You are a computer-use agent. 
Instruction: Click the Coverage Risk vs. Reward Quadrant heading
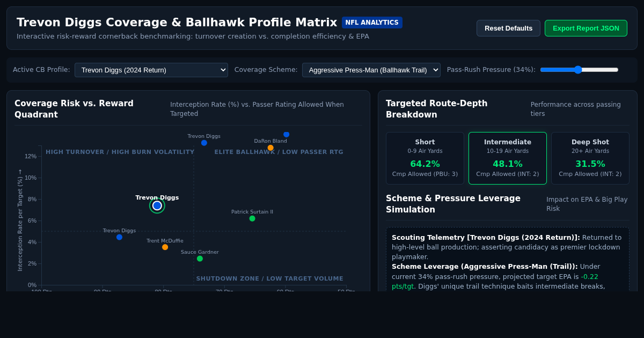(74, 109)
